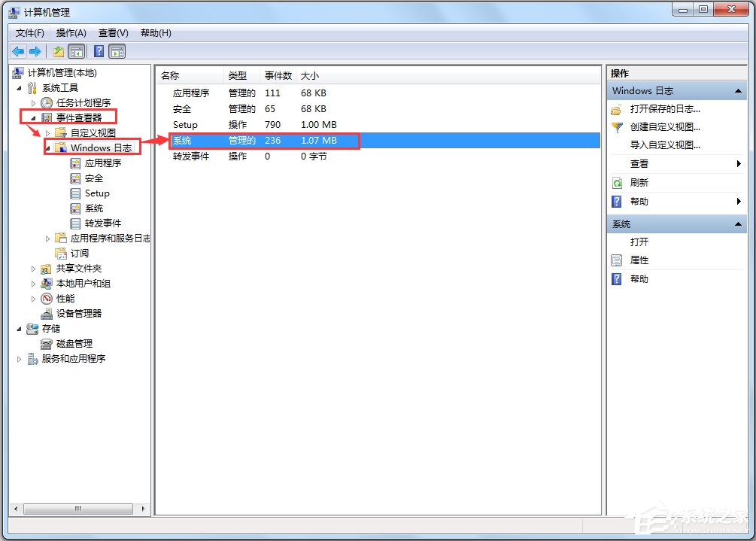Click 创建自定义视图 action link
The image size is (756, 541).
(665, 127)
